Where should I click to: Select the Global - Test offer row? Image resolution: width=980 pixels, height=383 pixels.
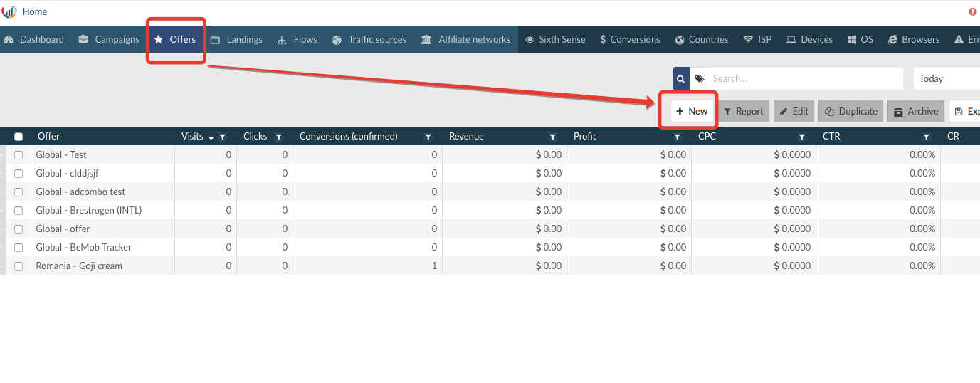61,155
